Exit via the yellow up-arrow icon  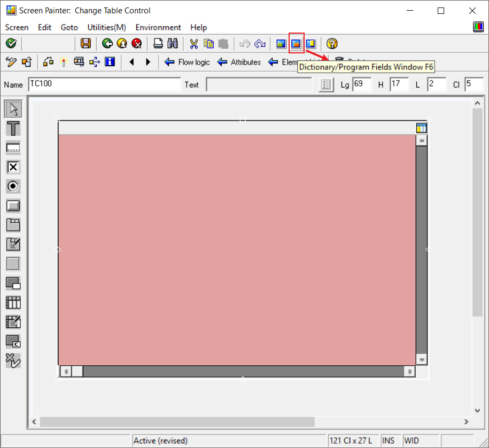point(122,43)
